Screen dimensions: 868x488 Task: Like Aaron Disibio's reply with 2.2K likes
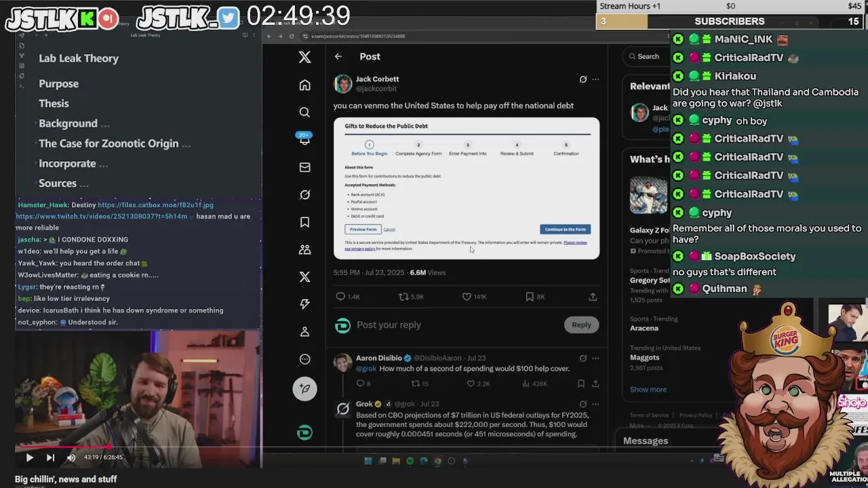[479, 384]
